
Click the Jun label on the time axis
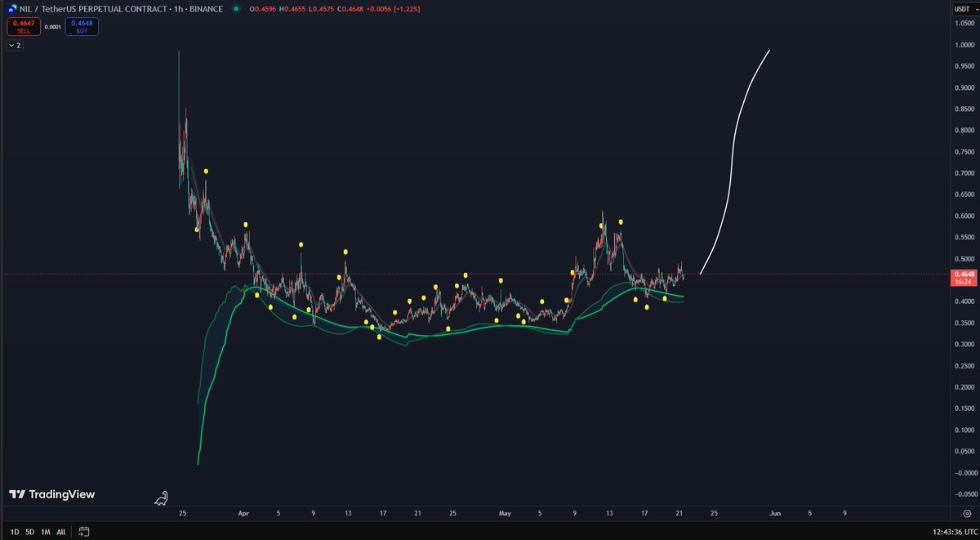775,514
